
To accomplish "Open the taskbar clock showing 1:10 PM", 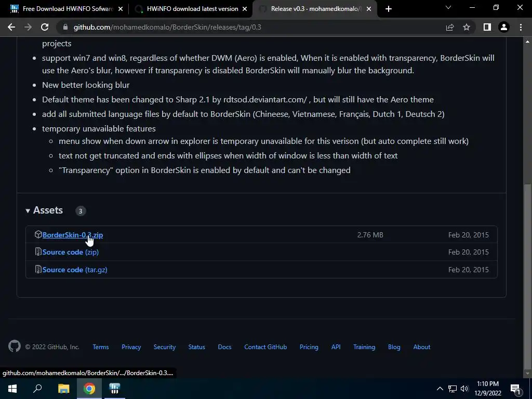I will click(488, 389).
